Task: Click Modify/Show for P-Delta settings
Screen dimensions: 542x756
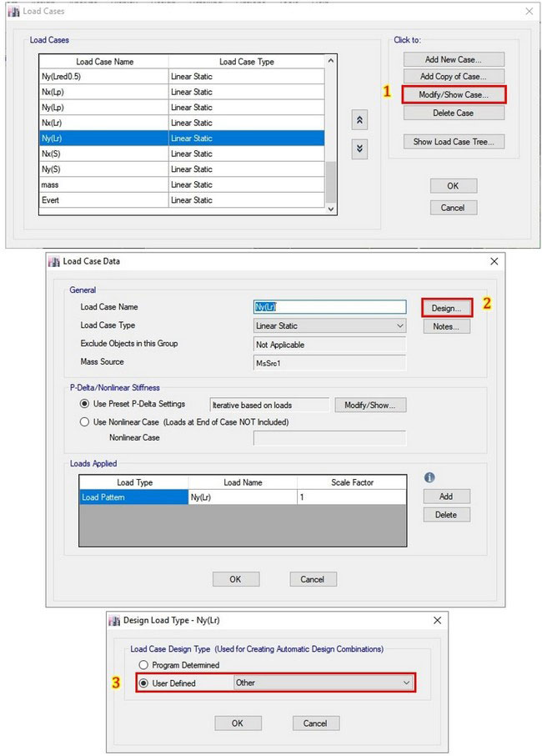Action: [x=370, y=406]
